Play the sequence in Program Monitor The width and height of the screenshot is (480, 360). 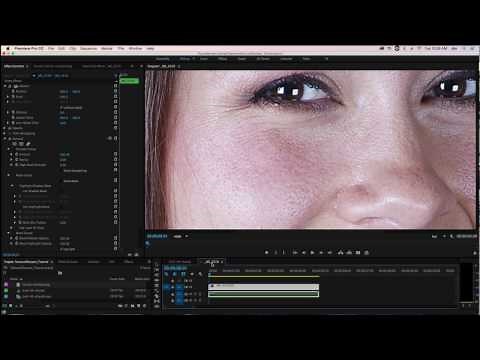coord(312,253)
